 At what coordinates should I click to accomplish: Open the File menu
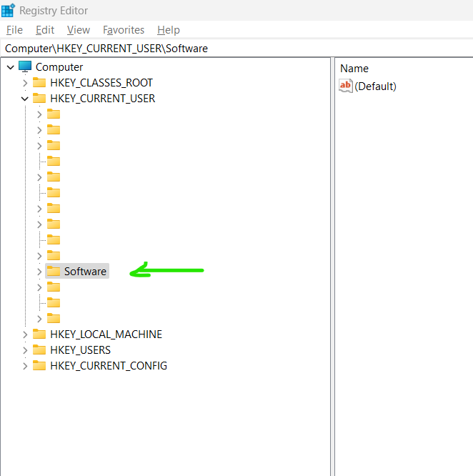(14, 30)
